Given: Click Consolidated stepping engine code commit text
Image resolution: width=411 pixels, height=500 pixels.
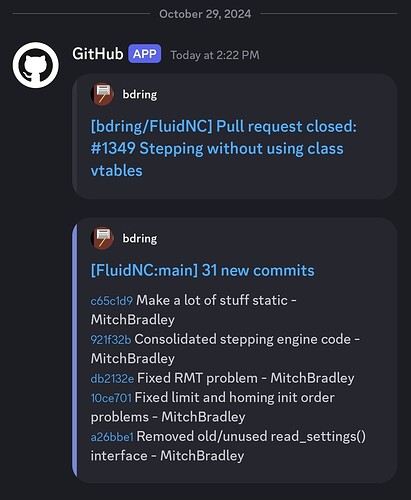Looking at the screenshot, I should tap(243, 339).
